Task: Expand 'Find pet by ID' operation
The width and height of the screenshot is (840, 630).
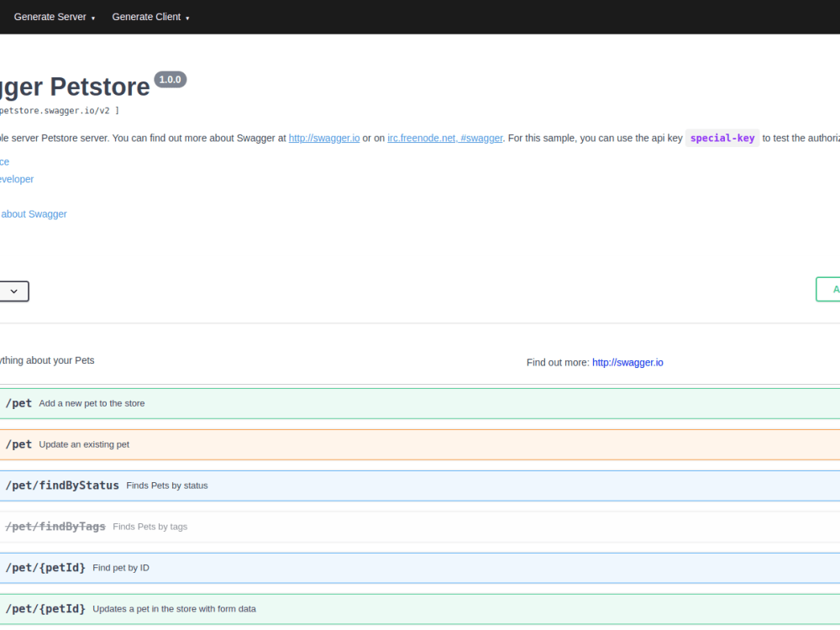Action: click(x=420, y=568)
